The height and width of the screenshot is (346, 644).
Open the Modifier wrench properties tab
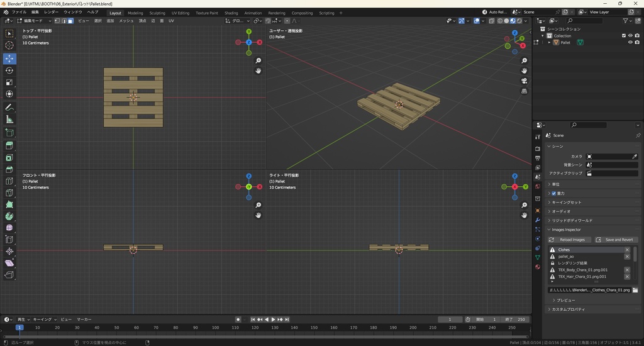click(538, 220)
